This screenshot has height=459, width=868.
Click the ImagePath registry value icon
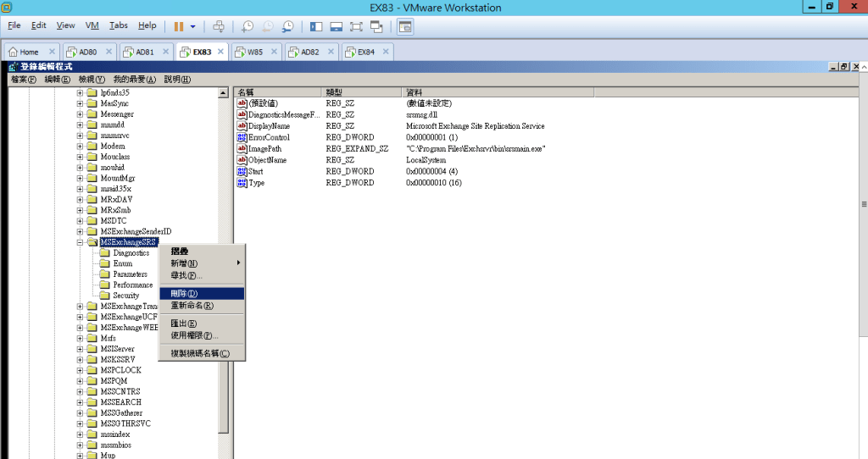click(x=242, y=148)
